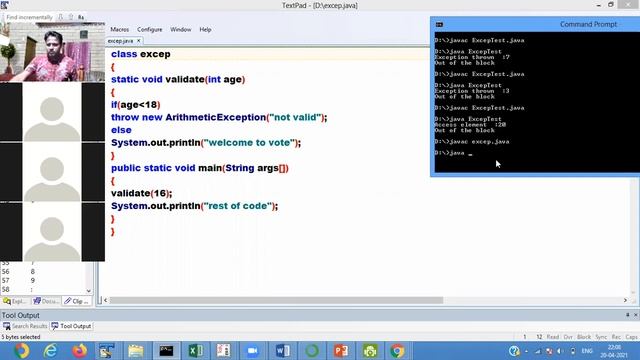Click the println "welcome to vote" line
The image size is (640, 360).
tap(206, 142)
